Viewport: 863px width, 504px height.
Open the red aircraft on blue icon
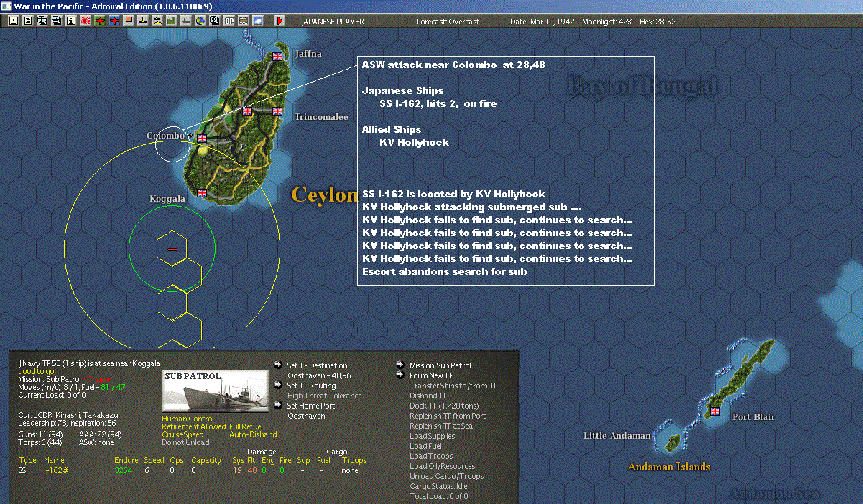tap(114, 21)
